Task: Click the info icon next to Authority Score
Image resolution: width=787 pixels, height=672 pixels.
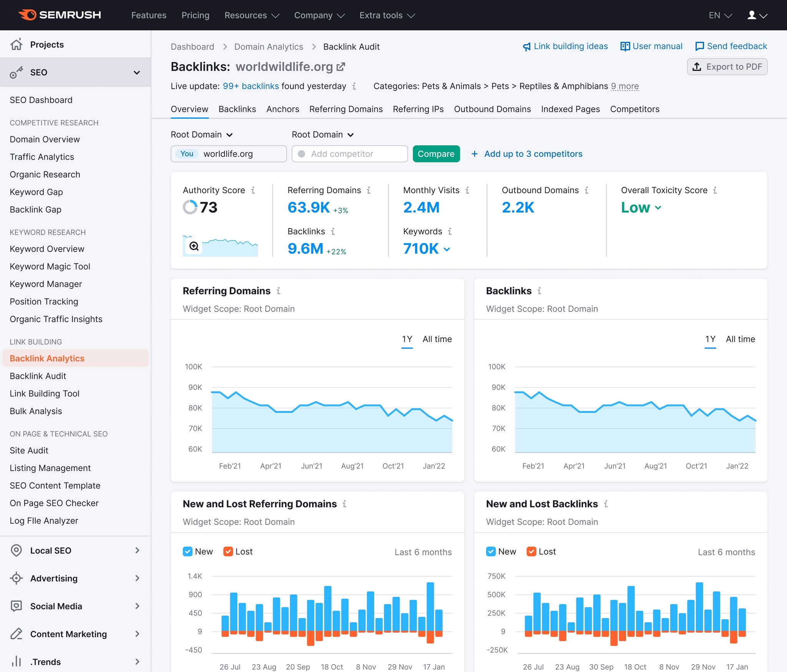Action: 253,190
